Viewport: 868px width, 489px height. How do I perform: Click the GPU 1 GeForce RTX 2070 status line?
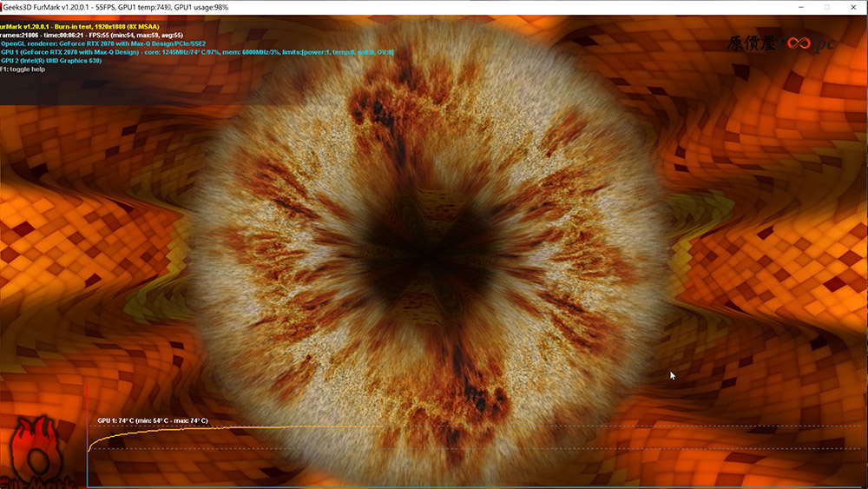point(197,52)
